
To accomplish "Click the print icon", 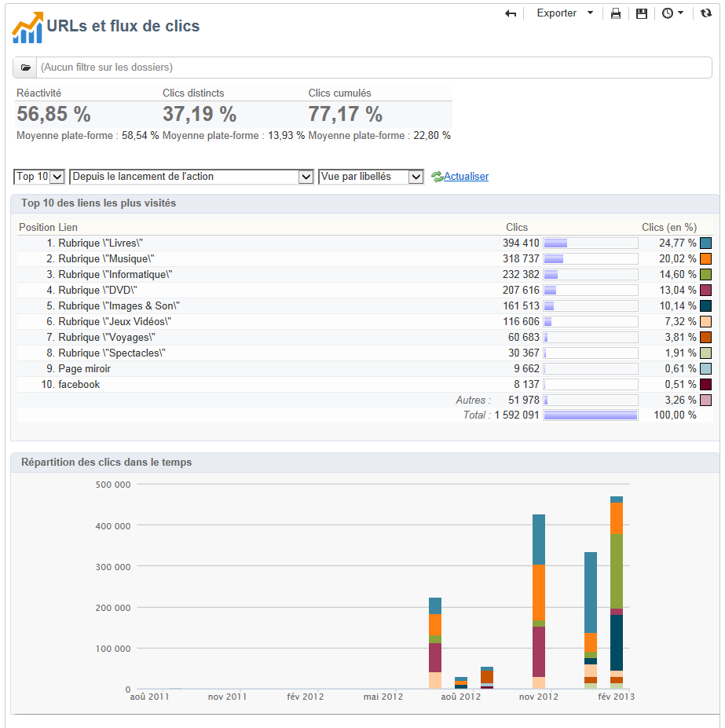I will coord(616,13).
